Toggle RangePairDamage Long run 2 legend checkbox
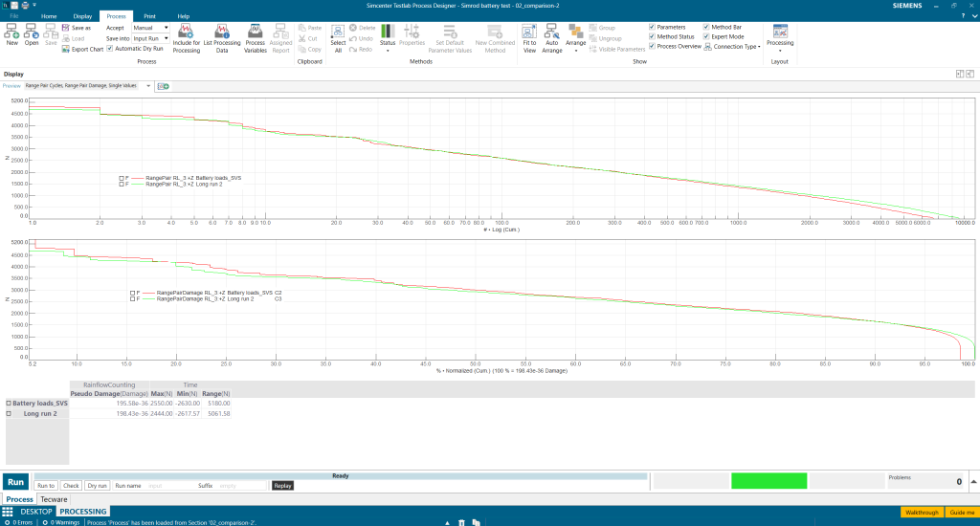The width and height of the screenshot is (980, 526). [x=132, y=299]
